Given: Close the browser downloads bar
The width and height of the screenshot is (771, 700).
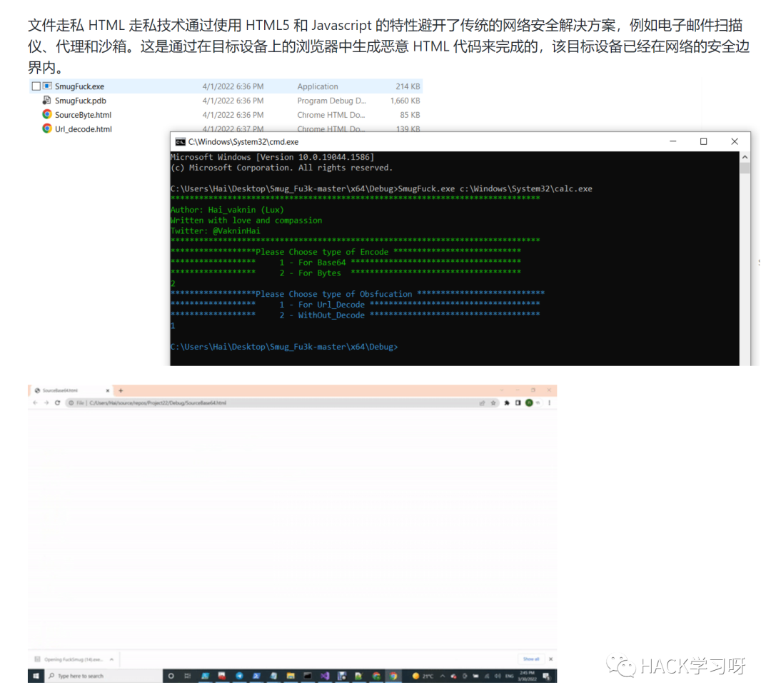Looking at the screenshot, I should click(x=550, y=659).
